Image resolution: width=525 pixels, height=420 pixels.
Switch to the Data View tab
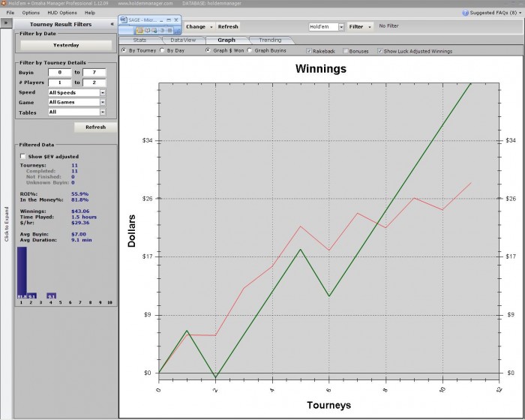183,40
